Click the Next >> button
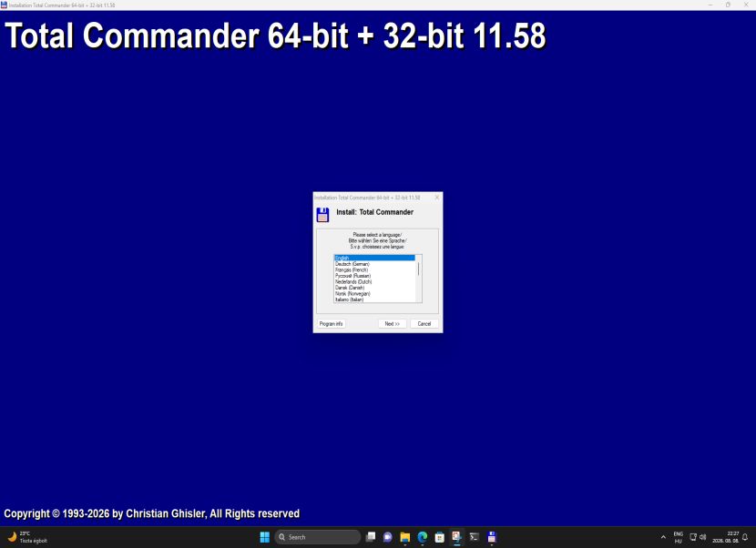The image size is (756, 548). tap(392, 324)
